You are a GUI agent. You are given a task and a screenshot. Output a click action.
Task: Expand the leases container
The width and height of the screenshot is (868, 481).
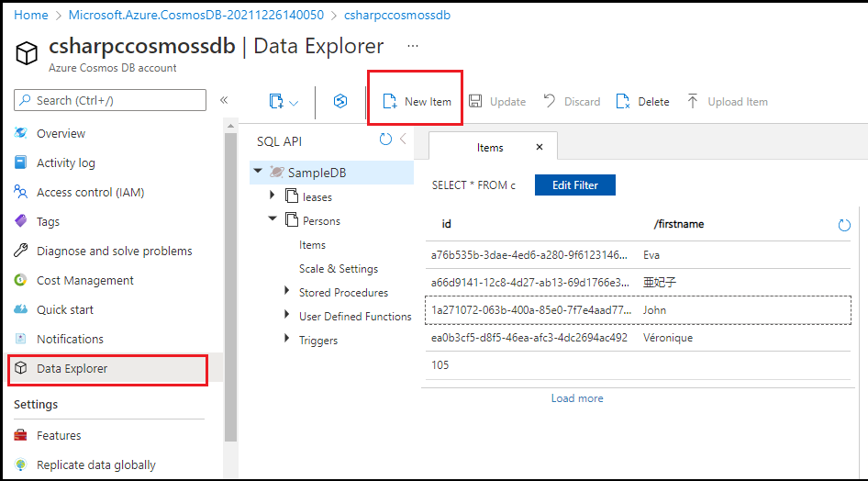[273, 196]
